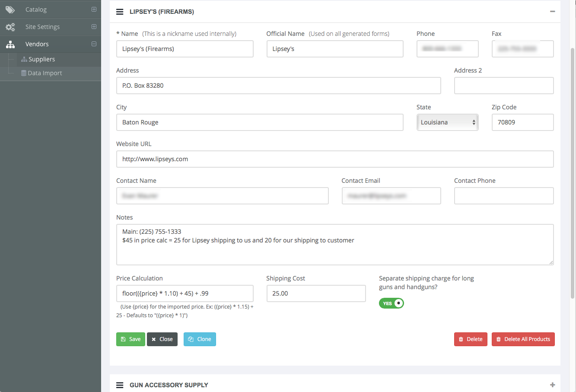The width and height of the screenshot is (576, 392).
Task: Click the hamburger icon beside Lipsey's (Firearms) header
Action: tap(120, 12)
